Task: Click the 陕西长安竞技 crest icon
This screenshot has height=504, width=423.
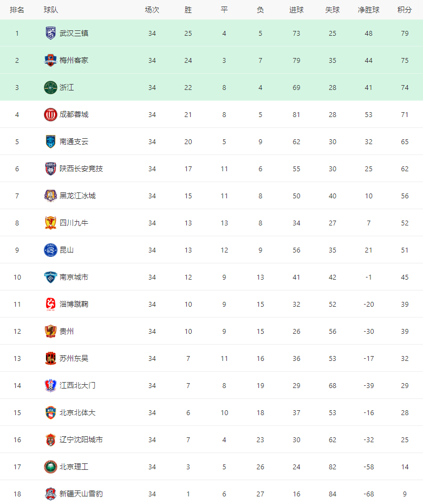Action: [50, 169]
